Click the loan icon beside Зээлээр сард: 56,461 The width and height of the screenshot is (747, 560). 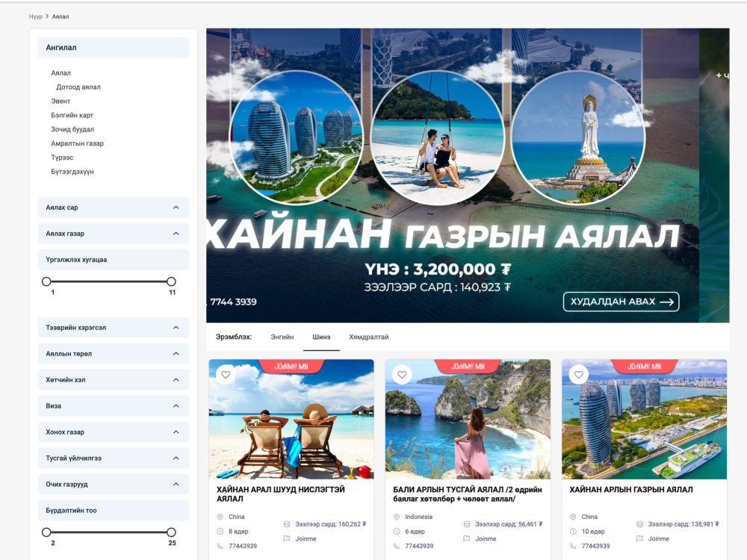pyautogui.click(x=467, y=524)
